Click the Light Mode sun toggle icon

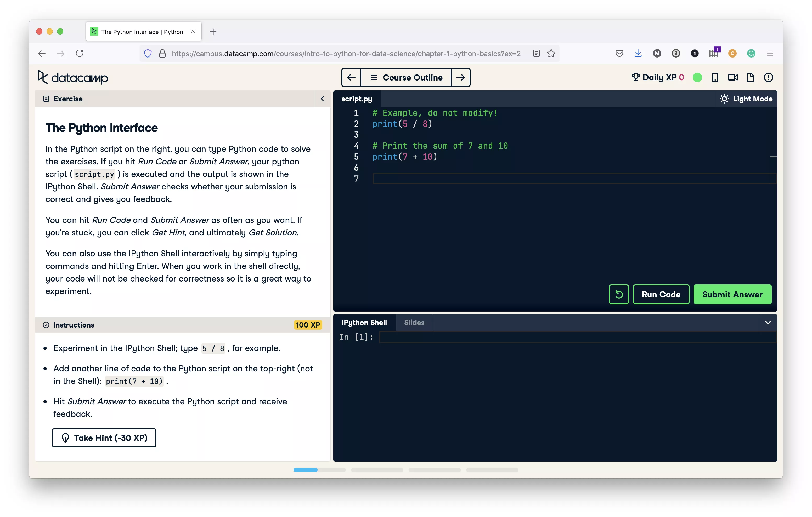pyautogui.click(x=724, y=98)
